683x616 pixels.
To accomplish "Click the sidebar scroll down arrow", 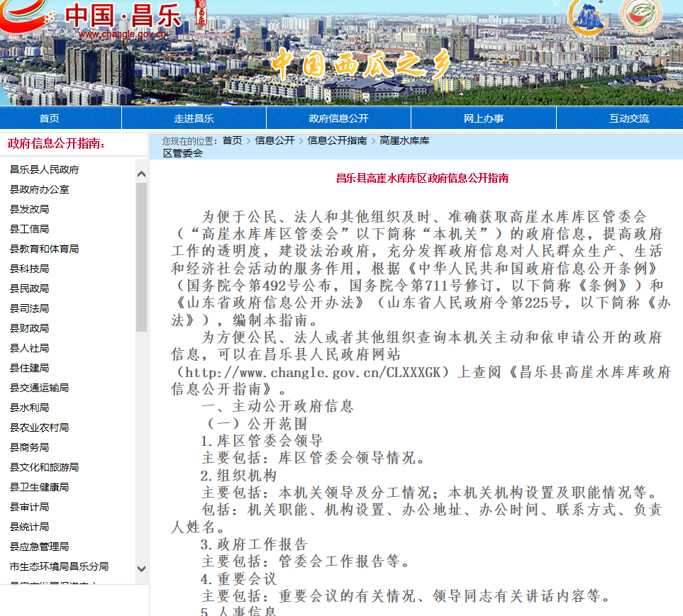I will (141, 569).
